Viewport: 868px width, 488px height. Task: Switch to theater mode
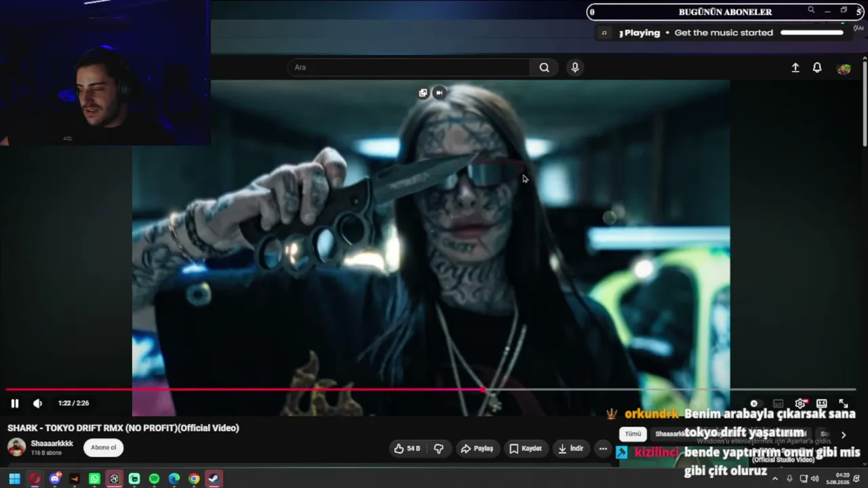pyautogui.click(x=822, y=404)
